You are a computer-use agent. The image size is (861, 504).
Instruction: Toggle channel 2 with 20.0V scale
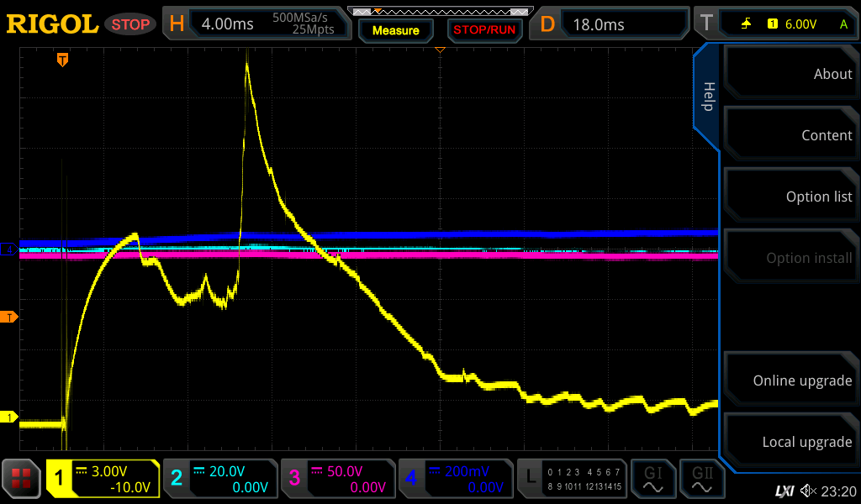point(219,479)
